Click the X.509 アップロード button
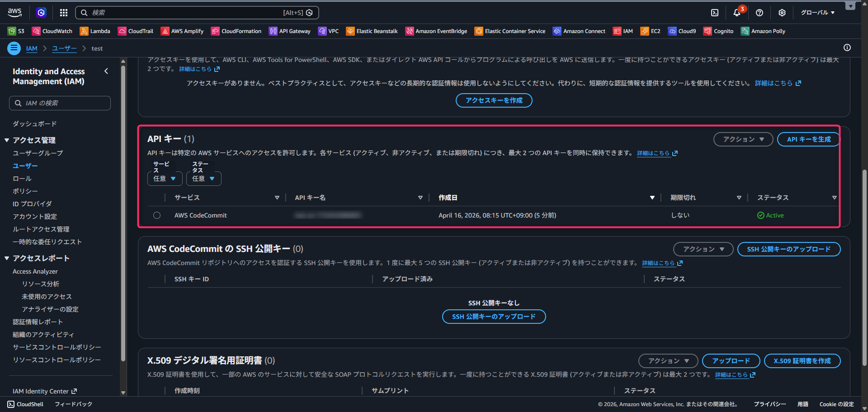This screenshot has width=868, height=412. [x=731, y=361]
